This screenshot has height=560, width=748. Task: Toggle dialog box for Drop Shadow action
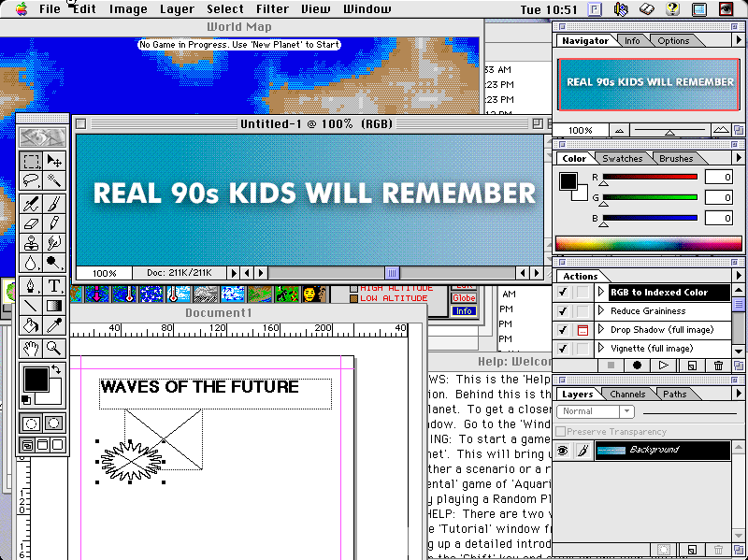point(582,330)
